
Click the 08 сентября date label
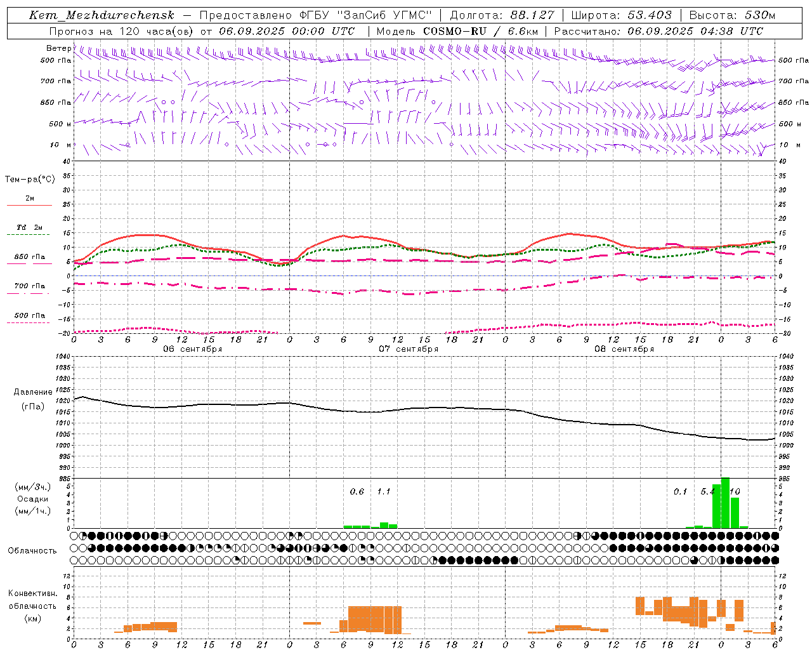[624, 349]
